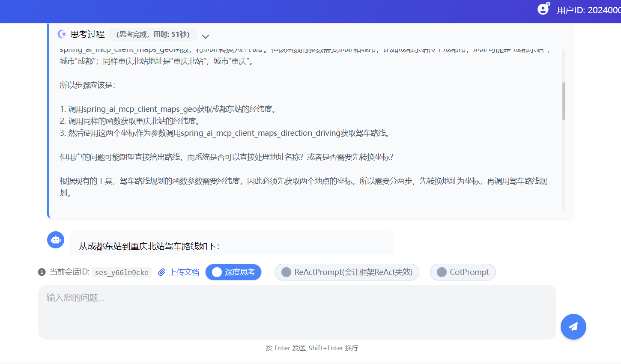
Task: Click the paperclip attachment icon
Action: (x=161, y=272)
